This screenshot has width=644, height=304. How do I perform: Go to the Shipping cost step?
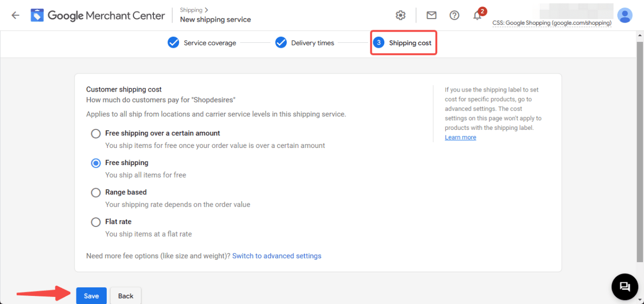(x=404, y=43)
